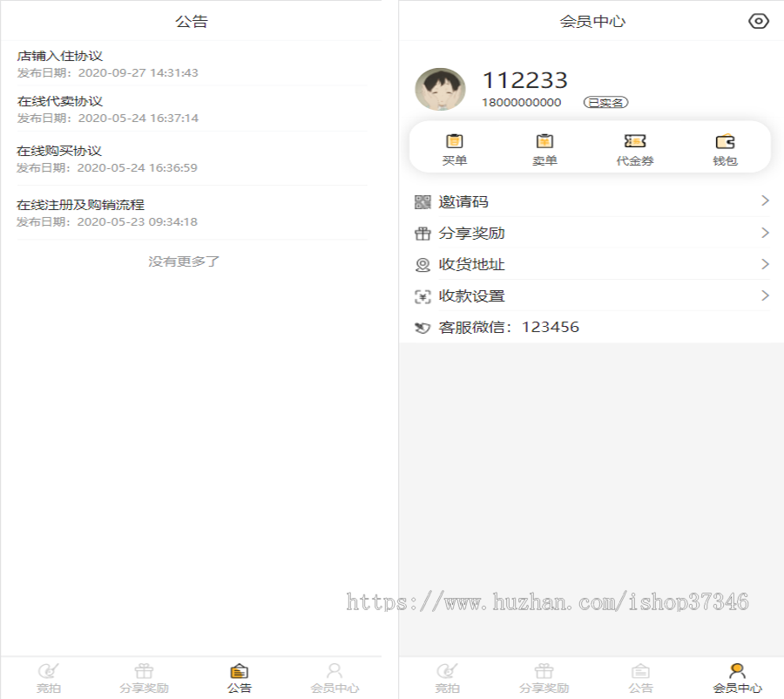The image size is (784, 699).
Task: Click date 2020-09-27 14:31:43
Action: [138, 73]
